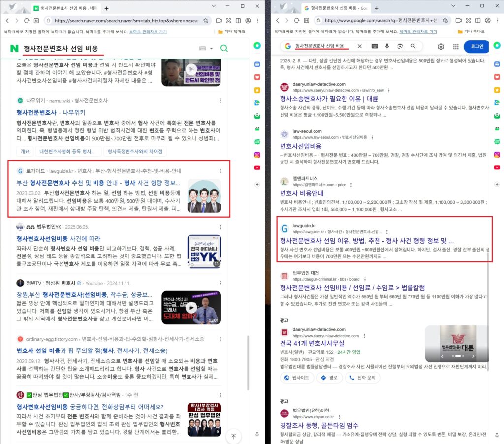Screen dimensions: 504x444
Task: Open Google on-screen keyboard icon
Action: click(375, 46)
